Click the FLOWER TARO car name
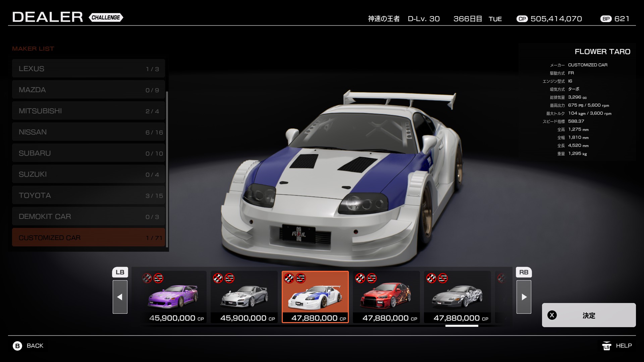Screen dimensions: 644x362 (602, 52)
